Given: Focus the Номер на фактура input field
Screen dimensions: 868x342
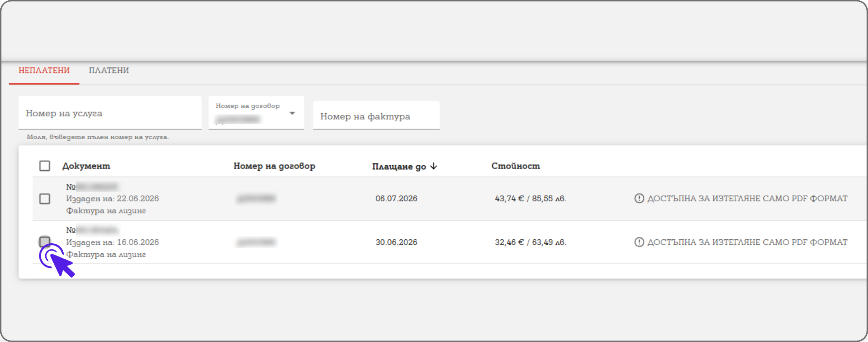Looking at the screenshot, I should [x=376, y=115].
